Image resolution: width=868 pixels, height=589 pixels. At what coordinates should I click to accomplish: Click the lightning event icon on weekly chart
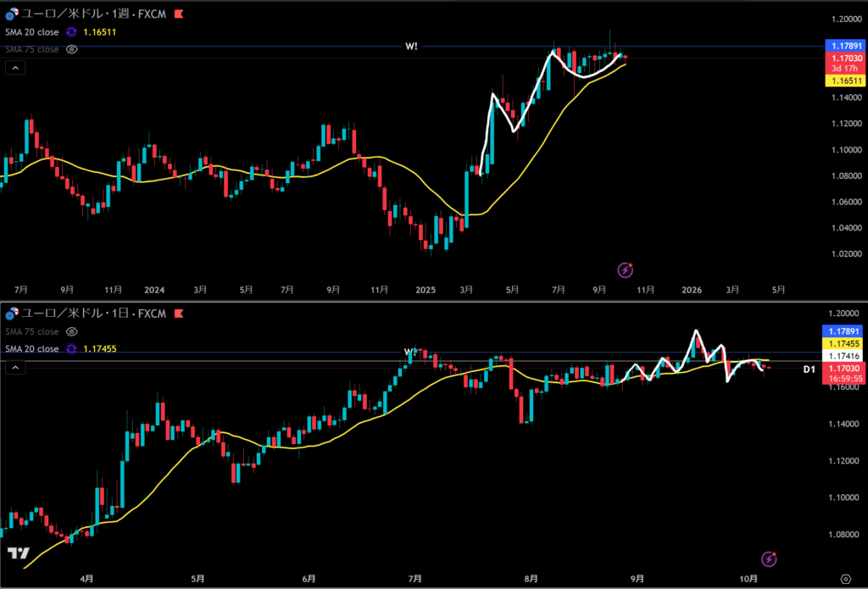point(626,269)
